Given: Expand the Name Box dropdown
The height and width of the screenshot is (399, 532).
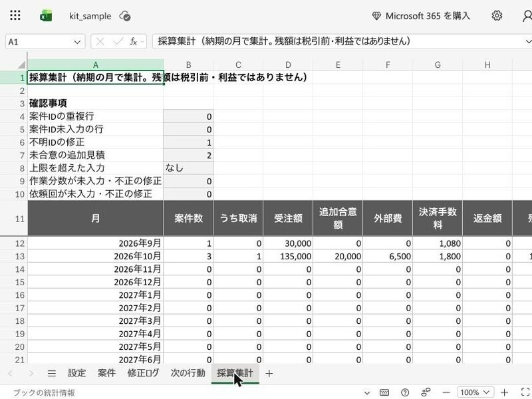Looking at the screenshot, I should coord(77,42).
